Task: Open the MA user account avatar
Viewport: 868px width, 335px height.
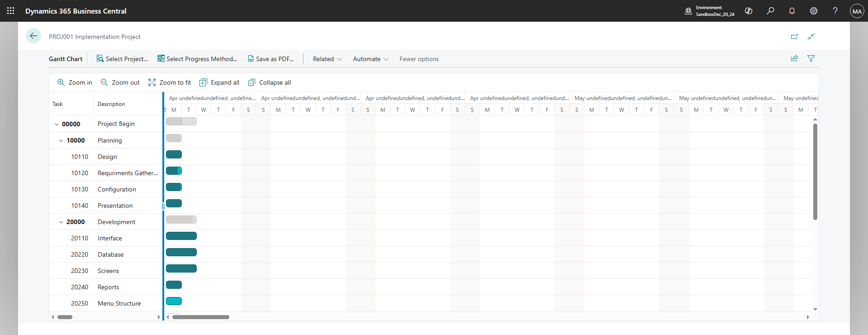Action: pos(857,11)
